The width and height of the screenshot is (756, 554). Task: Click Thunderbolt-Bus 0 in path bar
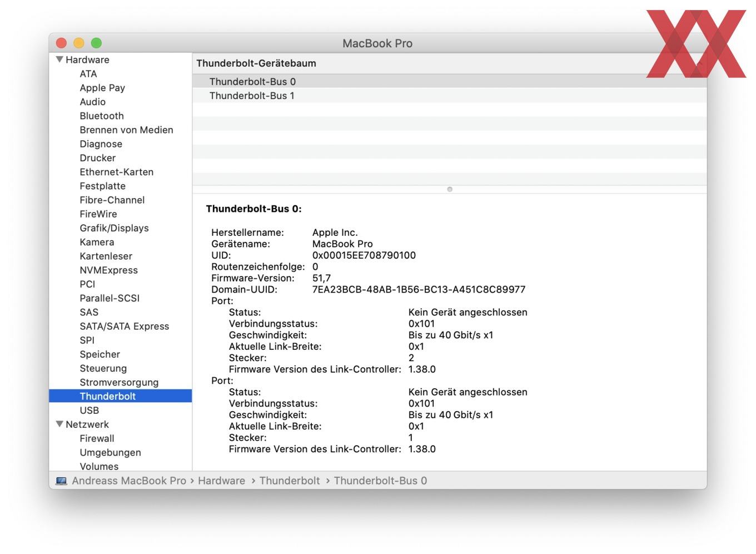(x=380, y=481)
